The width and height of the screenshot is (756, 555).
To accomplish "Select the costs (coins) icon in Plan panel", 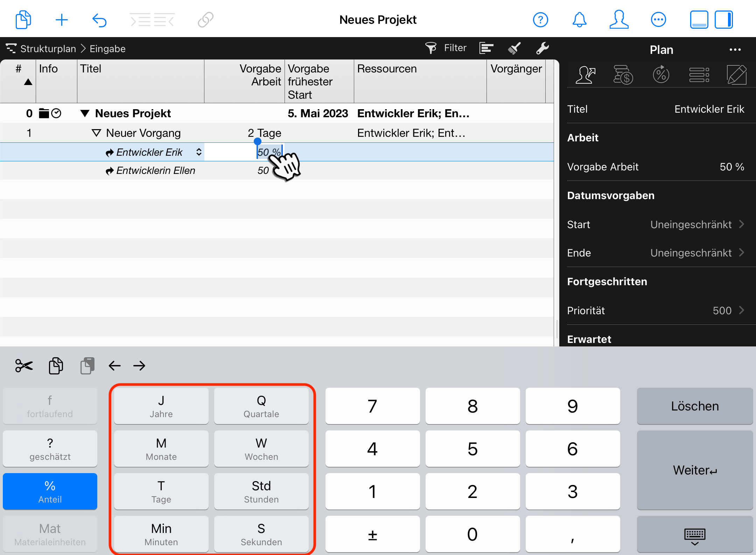I will 624,74.
